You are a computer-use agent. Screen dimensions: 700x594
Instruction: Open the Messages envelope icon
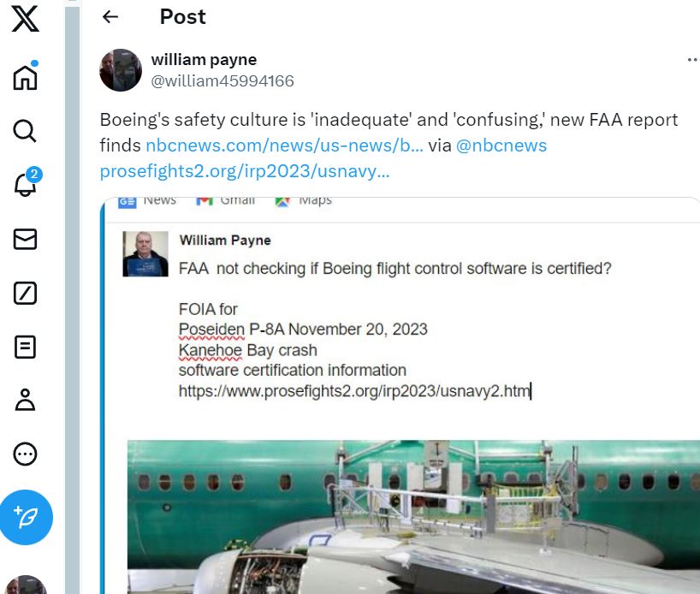coord(25,240)
